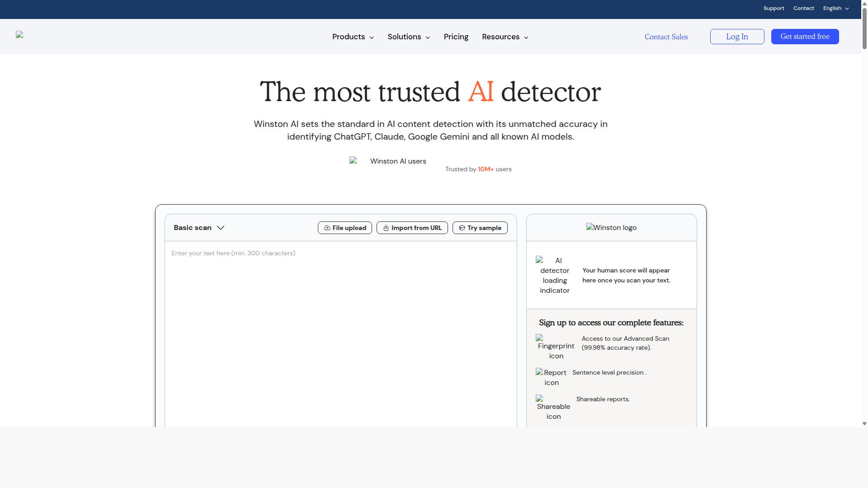Screen dimensions: 868x488
Task: Click the "Trusted by 10M+ users" text
Action: click(478, 169)
